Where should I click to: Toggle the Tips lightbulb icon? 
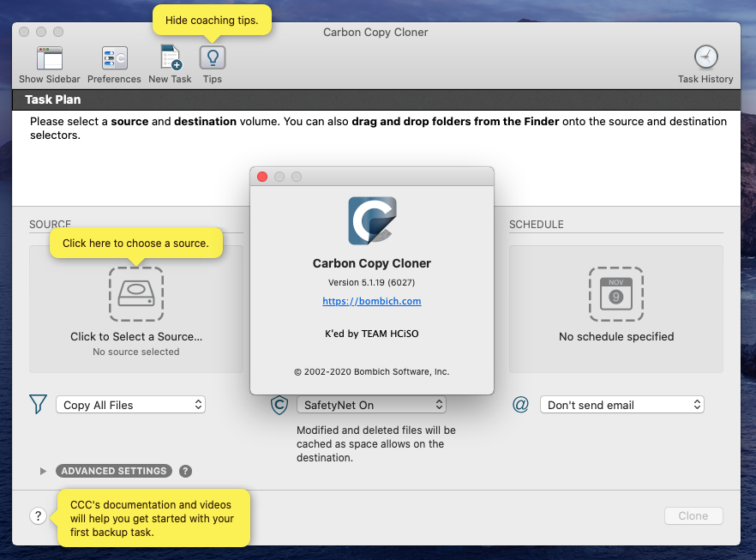pos(213,58)
